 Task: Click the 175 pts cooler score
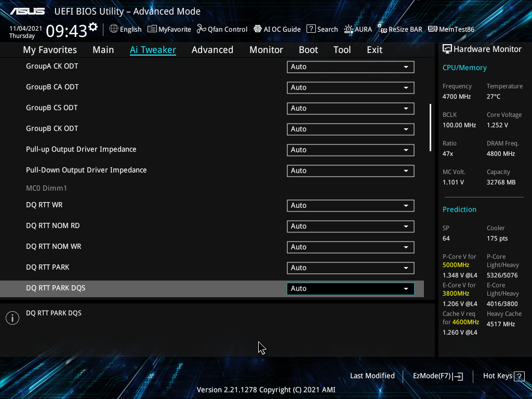(497, 238)
